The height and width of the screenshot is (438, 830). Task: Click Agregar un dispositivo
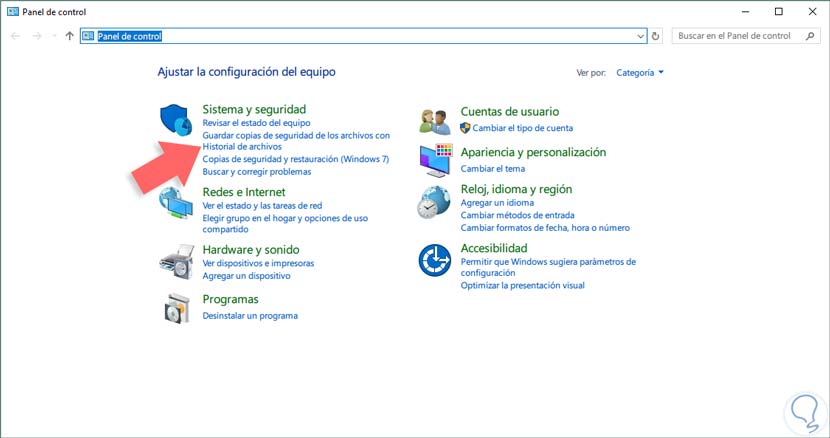(246, 276)
